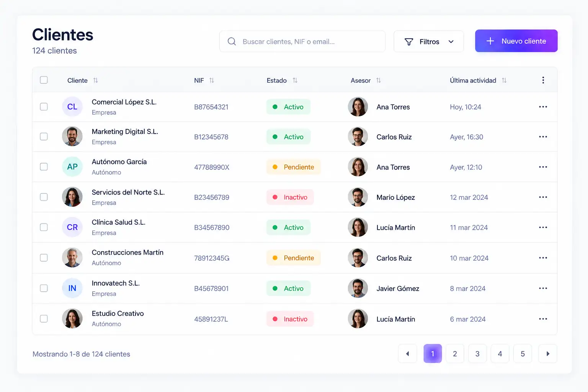Sort by Estado using its sort arrows

[x=295, y=80]
